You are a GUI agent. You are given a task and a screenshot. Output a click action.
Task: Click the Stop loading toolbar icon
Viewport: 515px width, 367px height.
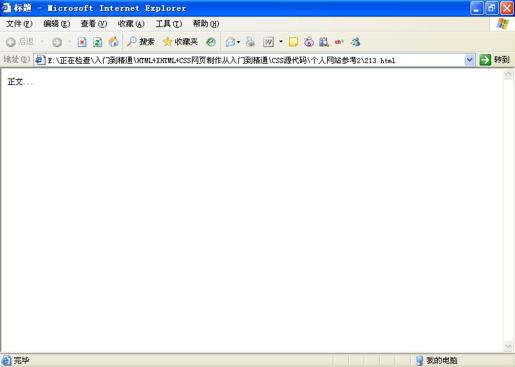[82, 42]
